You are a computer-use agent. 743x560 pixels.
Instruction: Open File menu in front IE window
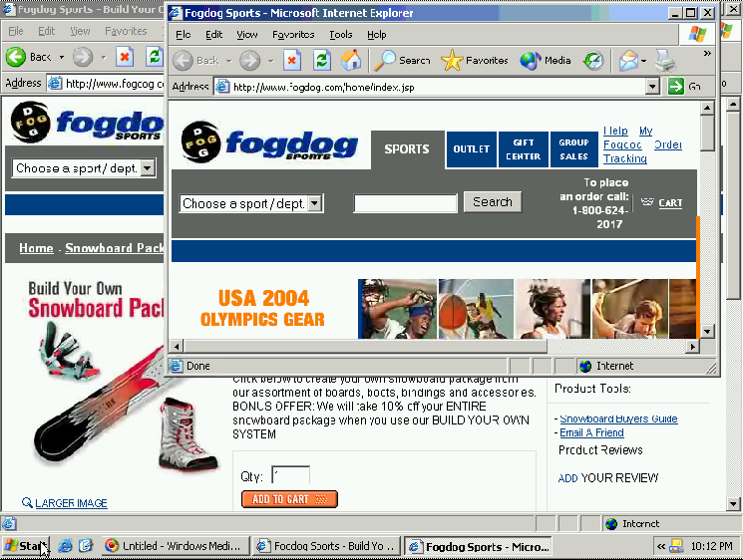[183, 35]
